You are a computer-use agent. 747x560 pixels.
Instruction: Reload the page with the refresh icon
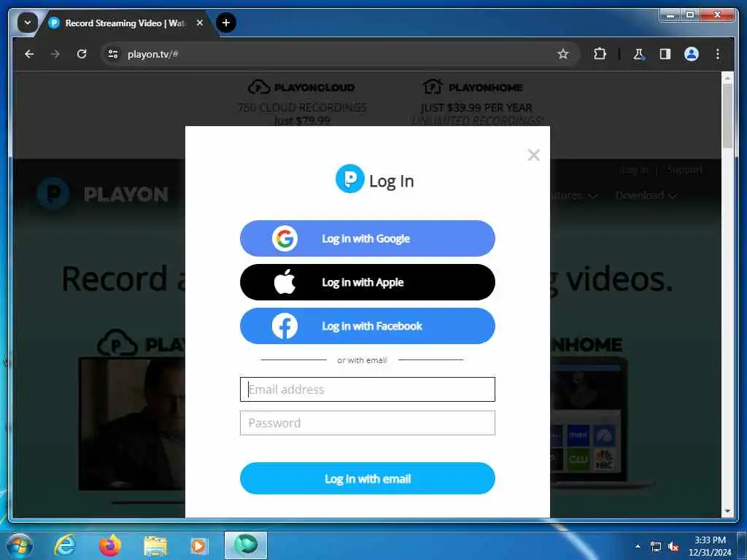point(82,54)
